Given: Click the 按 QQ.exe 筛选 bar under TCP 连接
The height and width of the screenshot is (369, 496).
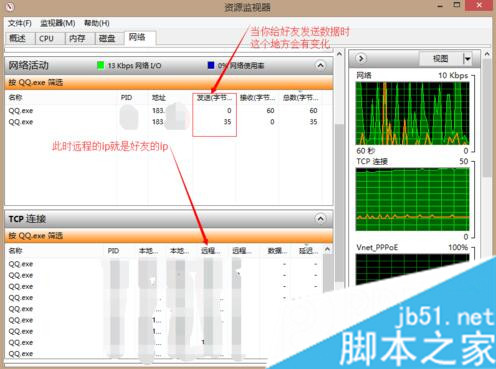Looking at the screenshot, I should (x=169, y=236).
